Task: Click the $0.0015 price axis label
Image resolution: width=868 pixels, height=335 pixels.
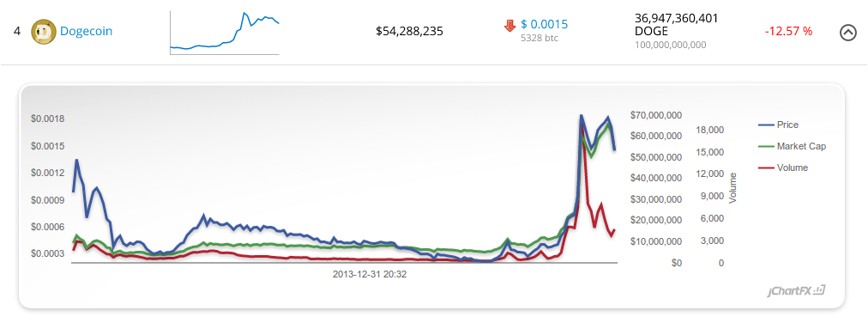Action: [x=48, y=146]
